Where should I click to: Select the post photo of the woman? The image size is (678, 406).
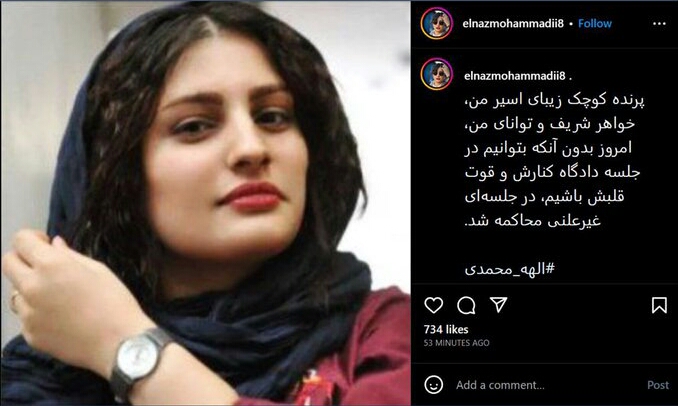click(x=205, y=203)
